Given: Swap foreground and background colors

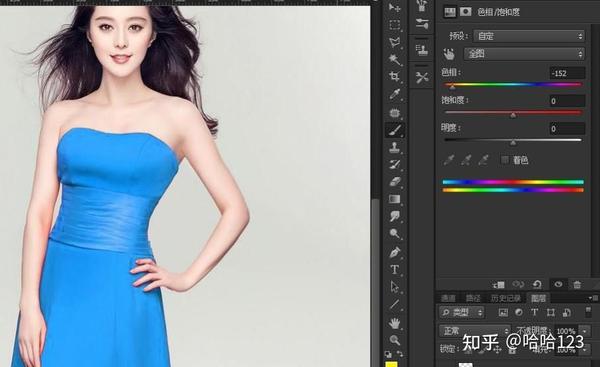Looking at the screenshot, I should [x=400, y=354].
